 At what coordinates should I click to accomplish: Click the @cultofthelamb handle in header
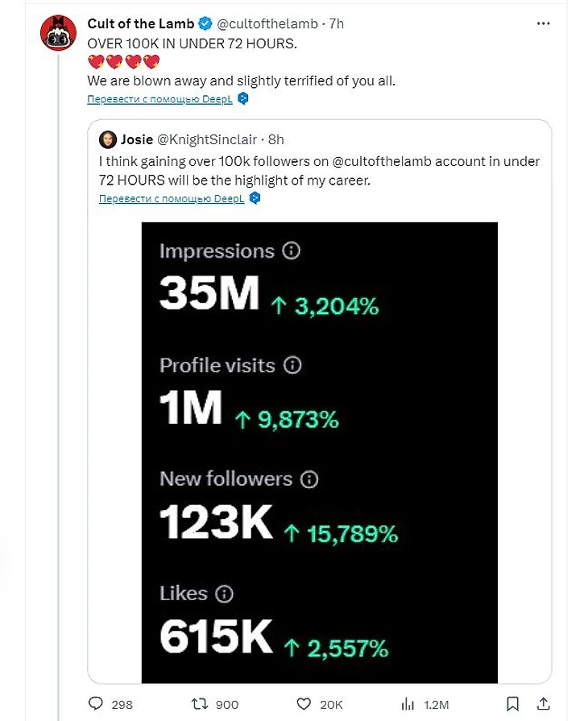click(267, 24)
